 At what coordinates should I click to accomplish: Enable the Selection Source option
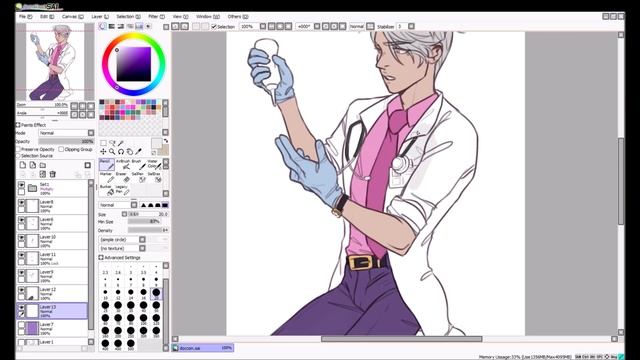pos(18,156)
